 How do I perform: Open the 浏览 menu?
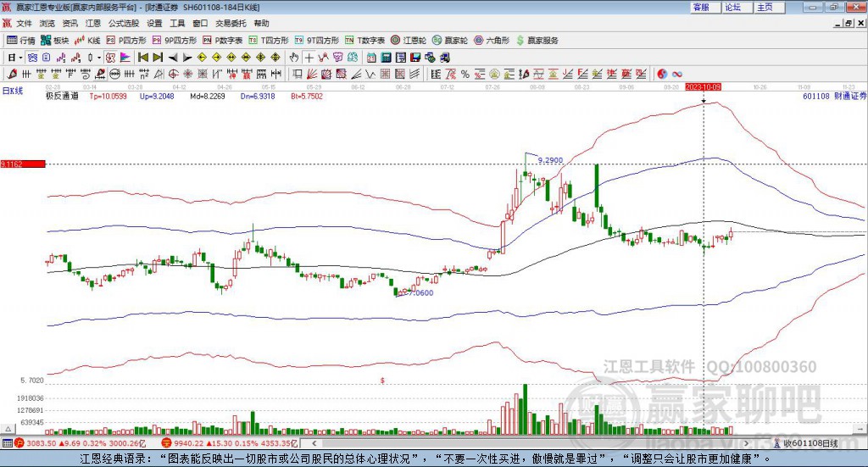click(47, 23)
